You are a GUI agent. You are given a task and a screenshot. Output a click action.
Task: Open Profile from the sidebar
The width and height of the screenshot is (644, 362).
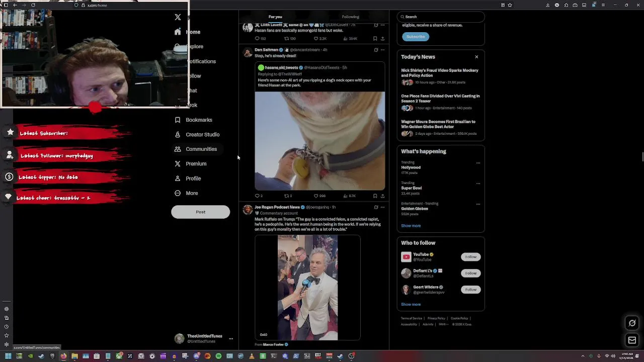tap(188, 178)
